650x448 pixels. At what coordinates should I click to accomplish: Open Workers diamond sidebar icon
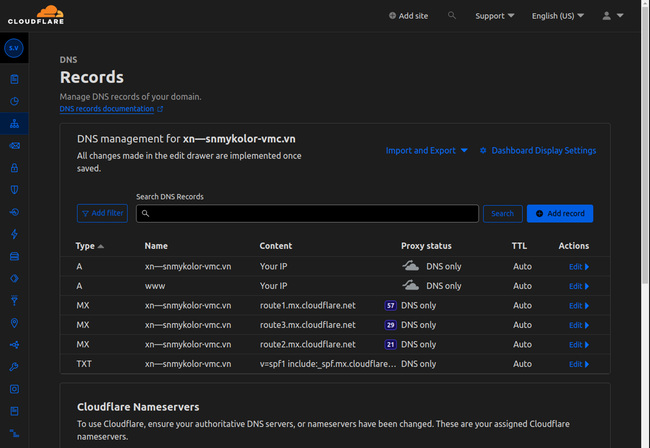14,278
